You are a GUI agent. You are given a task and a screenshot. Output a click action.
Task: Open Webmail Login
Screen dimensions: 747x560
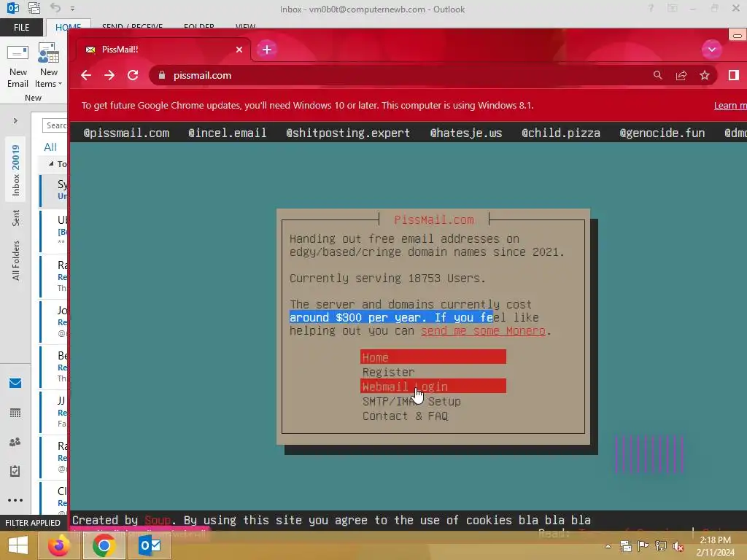(433, 386)
